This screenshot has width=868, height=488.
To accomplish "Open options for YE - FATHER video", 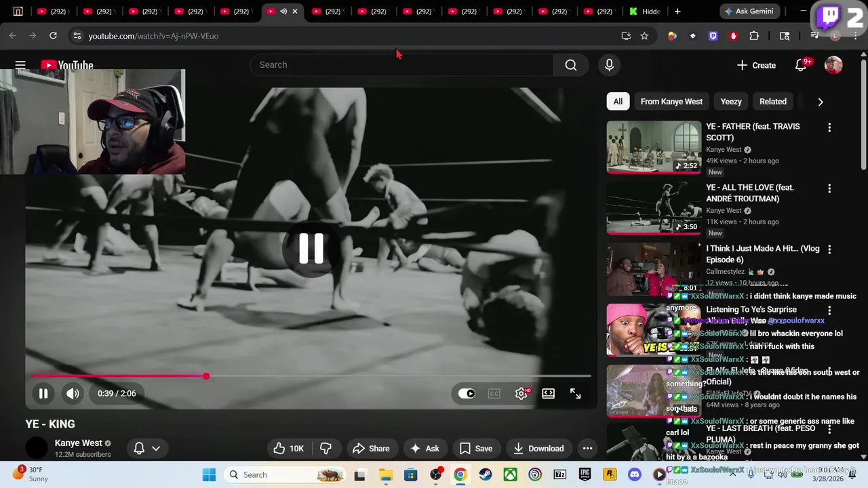I will click(x=829, y=127).
